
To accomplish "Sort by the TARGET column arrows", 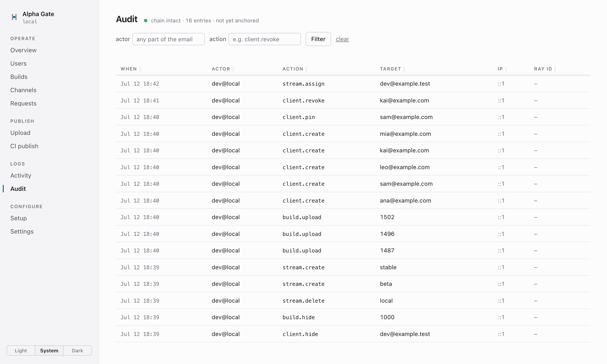I will coord(404,69).
